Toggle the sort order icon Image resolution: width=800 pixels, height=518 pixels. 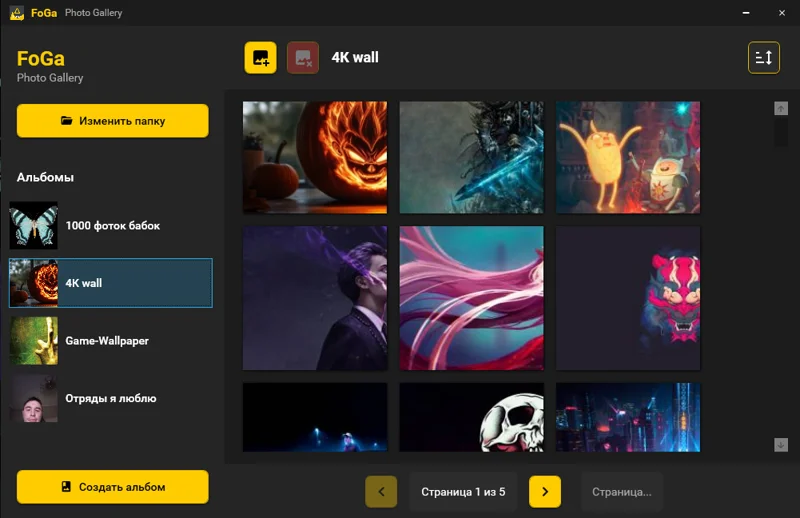763,58
